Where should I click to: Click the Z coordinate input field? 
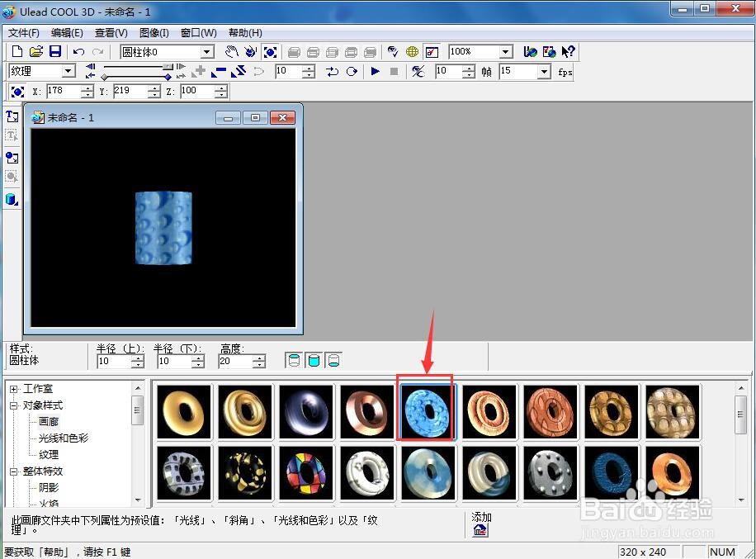198,91
